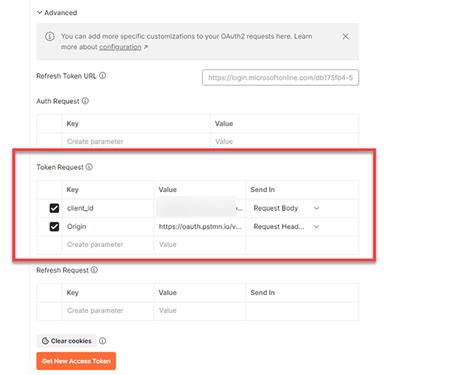Uncheck the Origin parameter checkbox

click(x=54, y=227)
